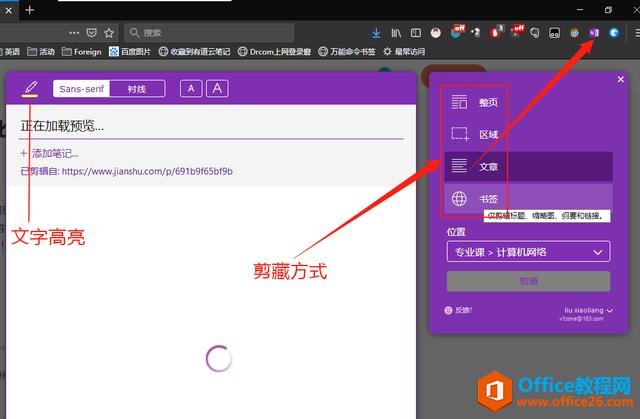Open the 万能命令书签 bookmark
Viewport: 640px width, 419px height.
click(x=347, y=51)
